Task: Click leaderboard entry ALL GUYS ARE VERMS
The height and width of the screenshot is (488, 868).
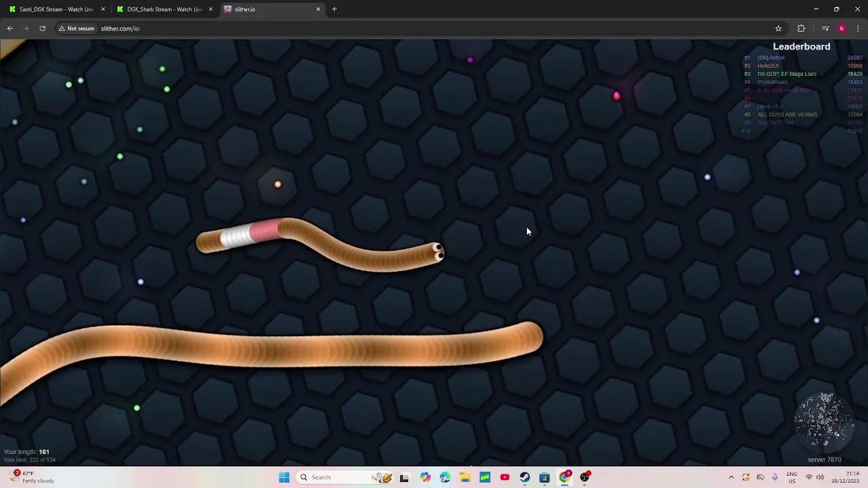Action: pyautogui.click(x=787, y=115)
